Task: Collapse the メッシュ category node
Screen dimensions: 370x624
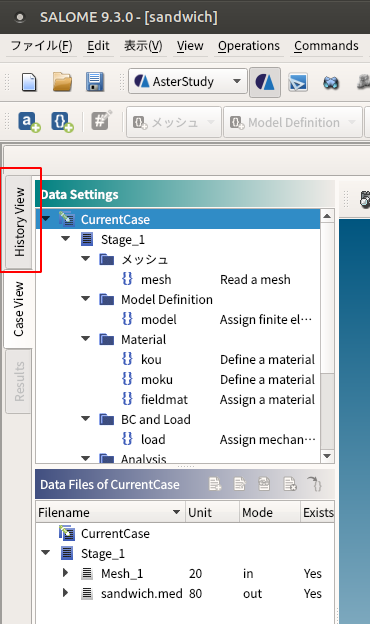Action: pos(86,259)
